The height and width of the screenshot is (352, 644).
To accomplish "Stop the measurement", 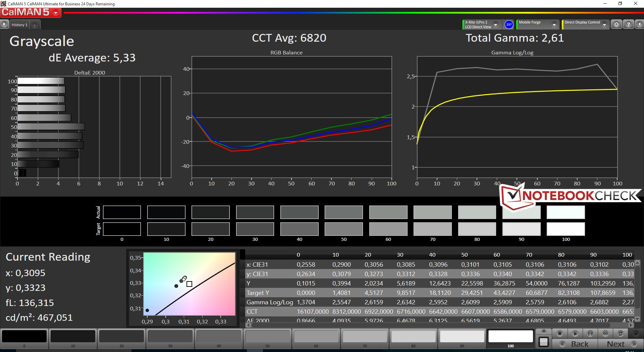I will tap(559, 334).
